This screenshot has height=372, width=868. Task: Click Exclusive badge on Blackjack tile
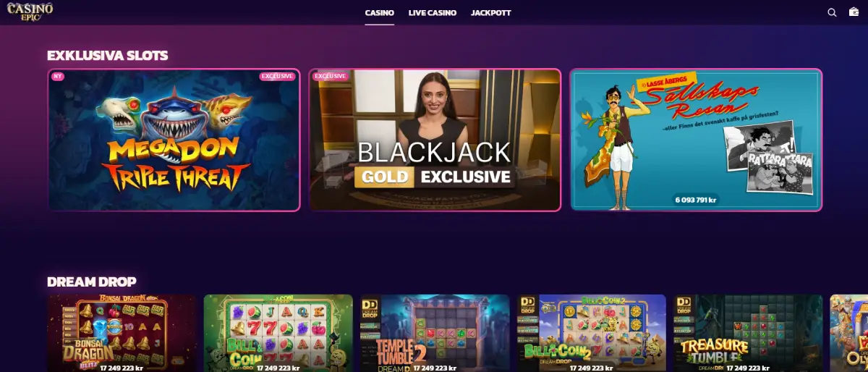(331, 76)
